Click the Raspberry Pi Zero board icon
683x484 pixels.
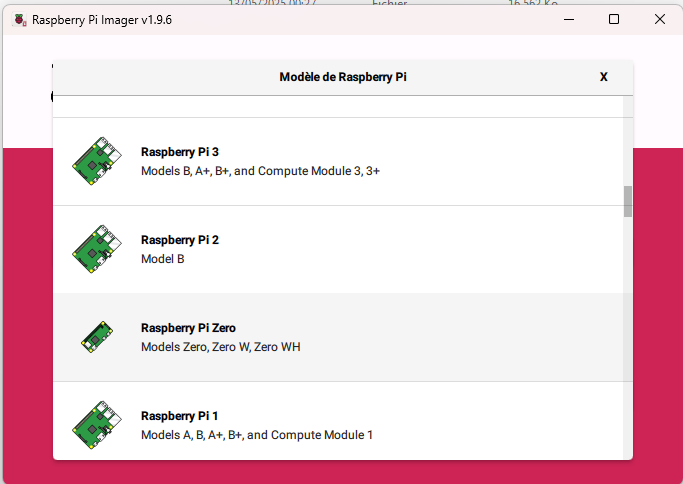tap(97, 338)
